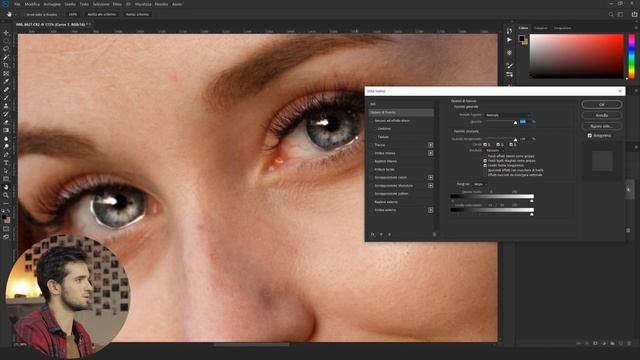Open the Brush Settings panel icon

click(x=509, y=66)
